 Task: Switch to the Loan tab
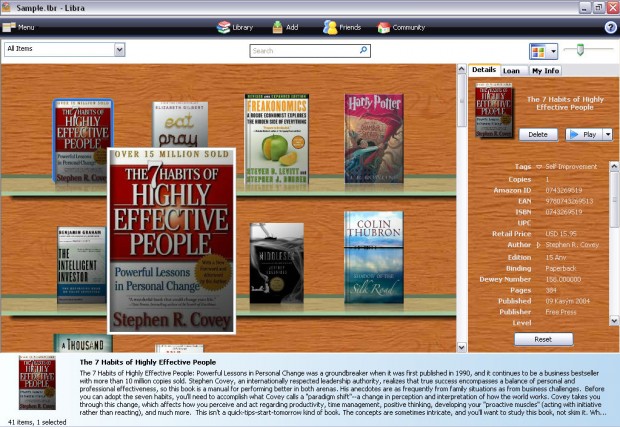tap(511, 71)
